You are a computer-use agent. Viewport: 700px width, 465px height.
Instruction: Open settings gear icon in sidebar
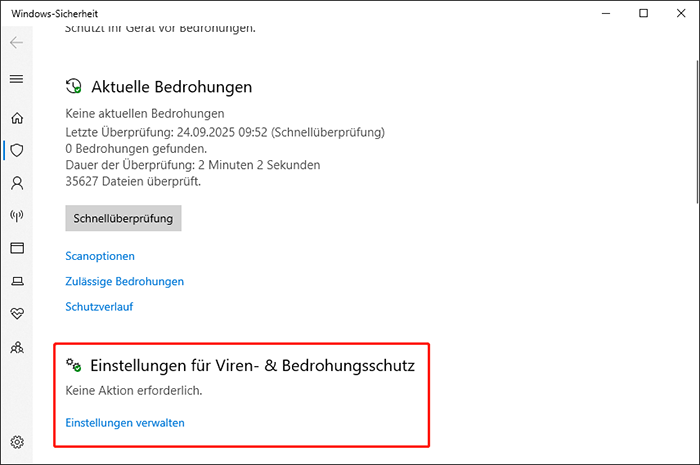[16, 442]
